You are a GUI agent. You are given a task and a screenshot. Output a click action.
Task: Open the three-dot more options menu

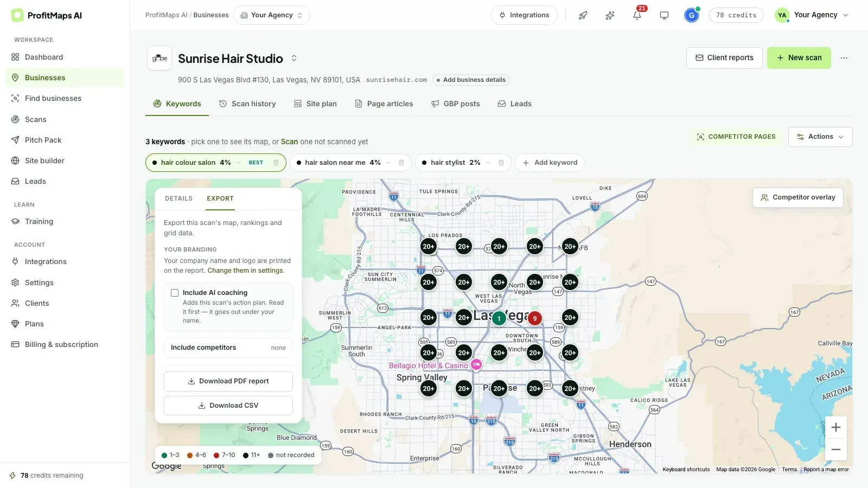(x=844, y=58)
